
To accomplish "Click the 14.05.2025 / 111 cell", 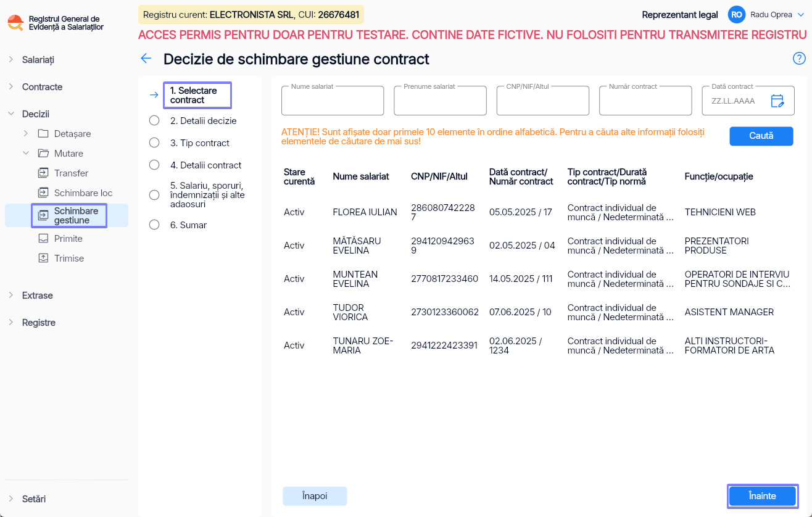I will [x=521, y=279].
